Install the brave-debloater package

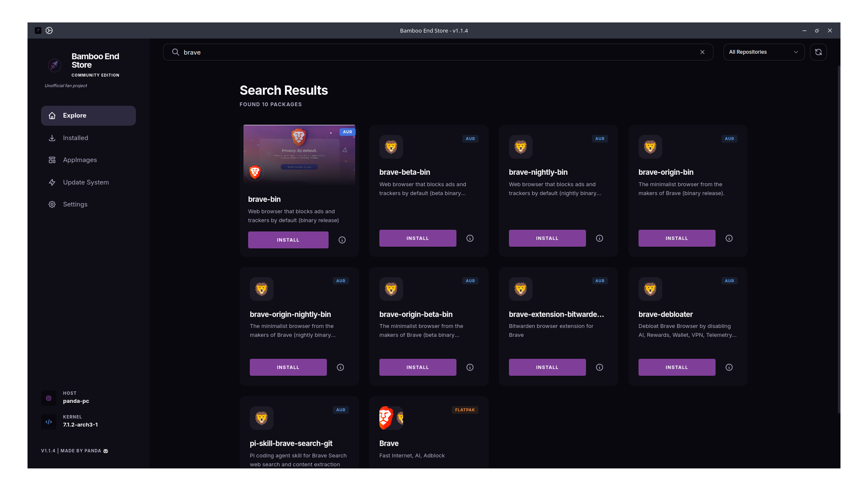[677, 367]
